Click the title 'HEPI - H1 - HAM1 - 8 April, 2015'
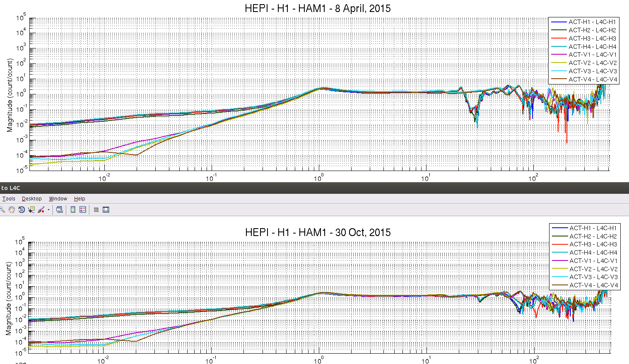The image size is (629, 364). coord(318,8)
